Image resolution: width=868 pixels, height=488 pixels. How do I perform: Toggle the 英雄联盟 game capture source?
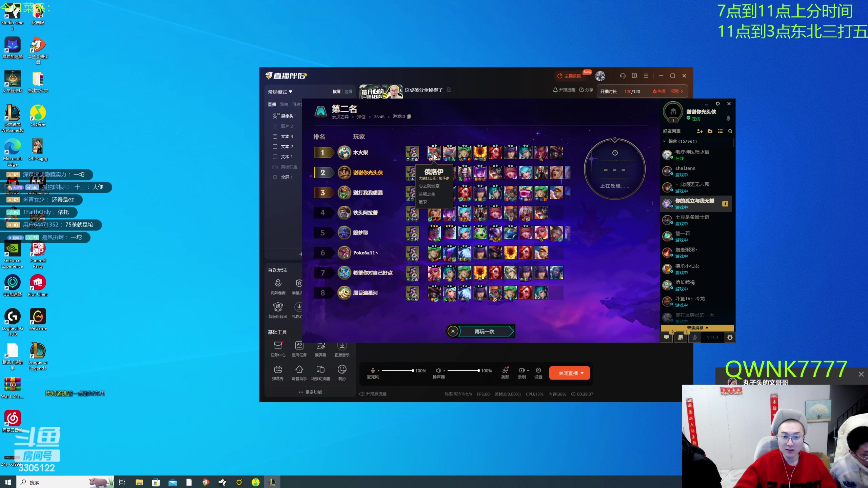point(285,167)
